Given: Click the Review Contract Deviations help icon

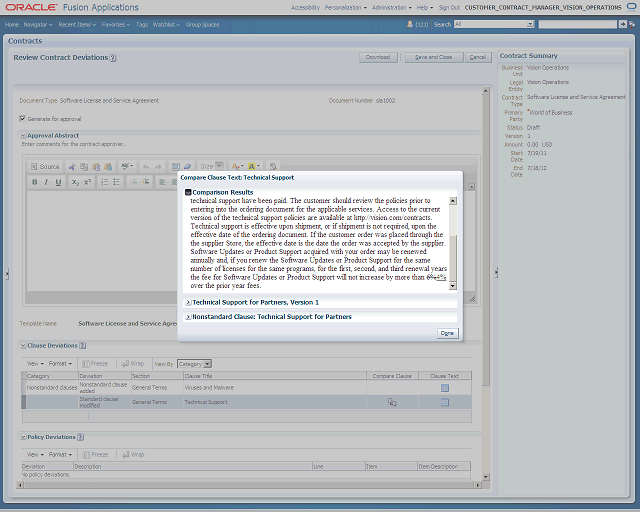Looking at the screenshot, I should [113, 58].
